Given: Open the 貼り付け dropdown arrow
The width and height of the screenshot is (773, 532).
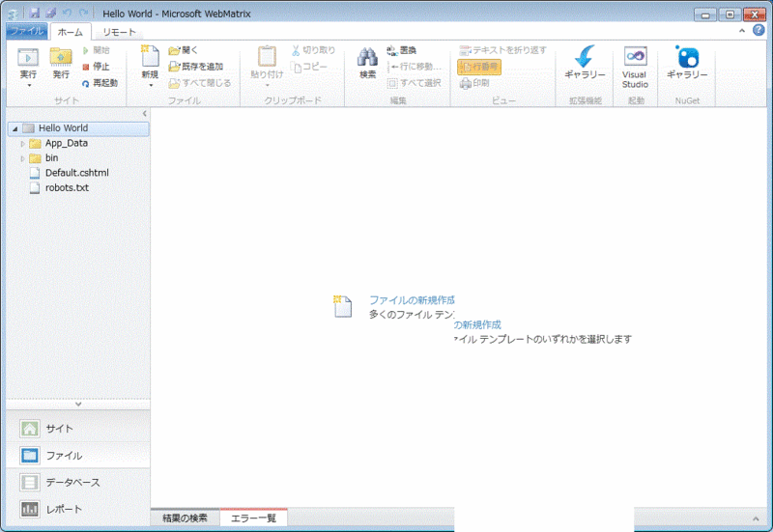Looking at the screenshot, I should click(268, 86).
